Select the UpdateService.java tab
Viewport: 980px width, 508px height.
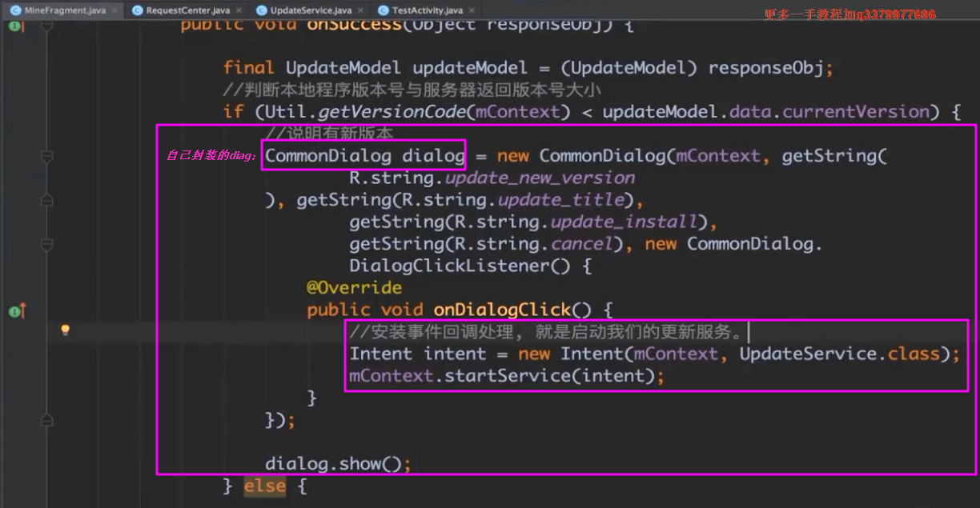tap(310, 10)
